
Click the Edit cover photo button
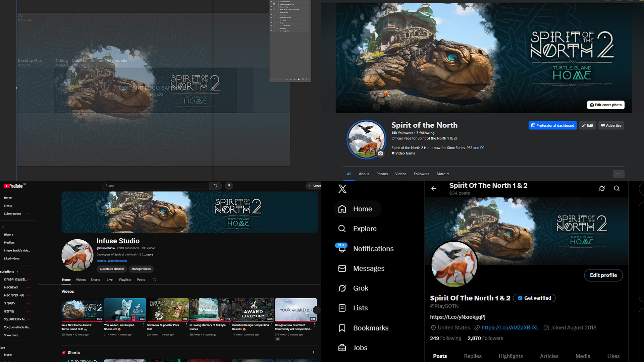(x=605, y=105)
